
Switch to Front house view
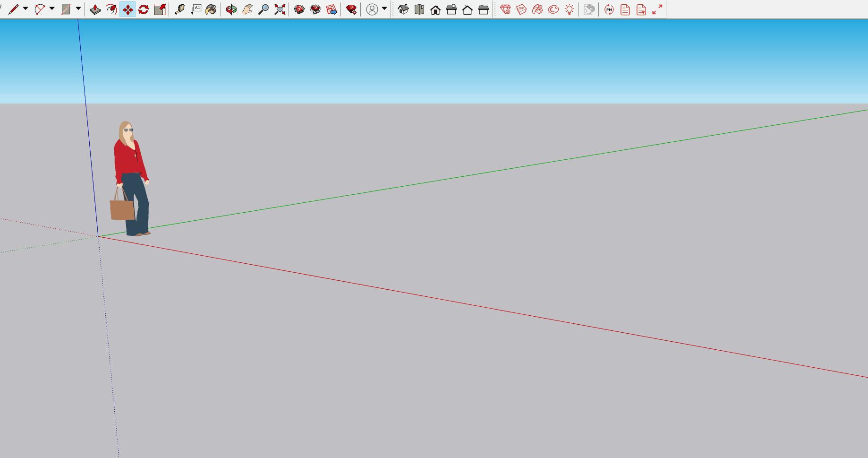[435, 9]
